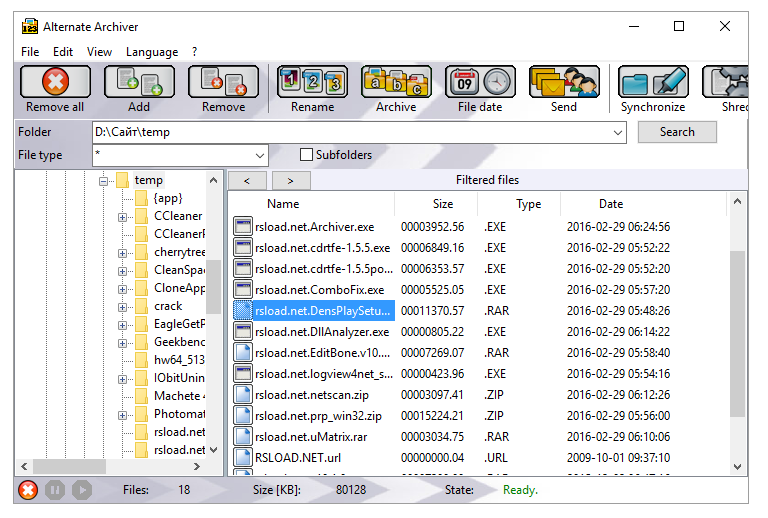Click the Remove toolbar icon
The image size is (768, 518).
(x=223, y=82)
